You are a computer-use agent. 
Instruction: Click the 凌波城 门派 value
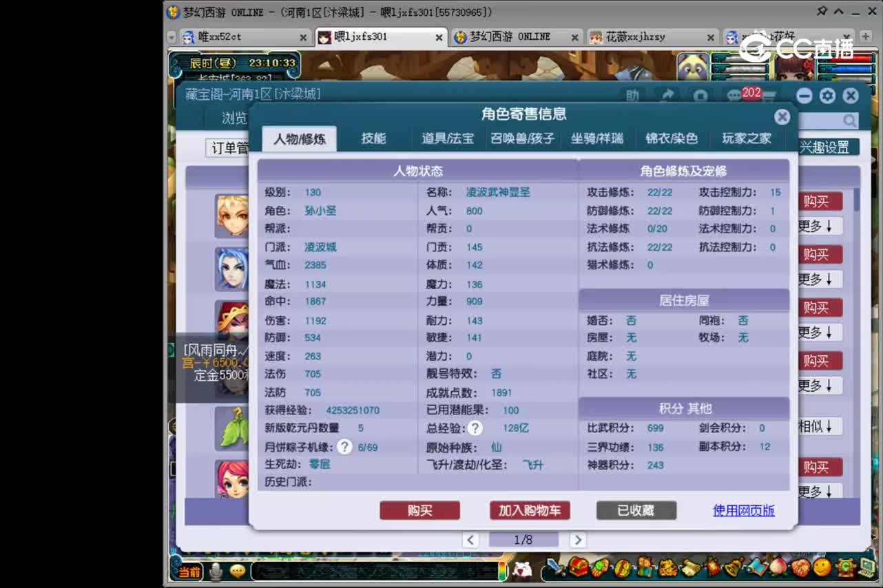click(x=320, y=247)
